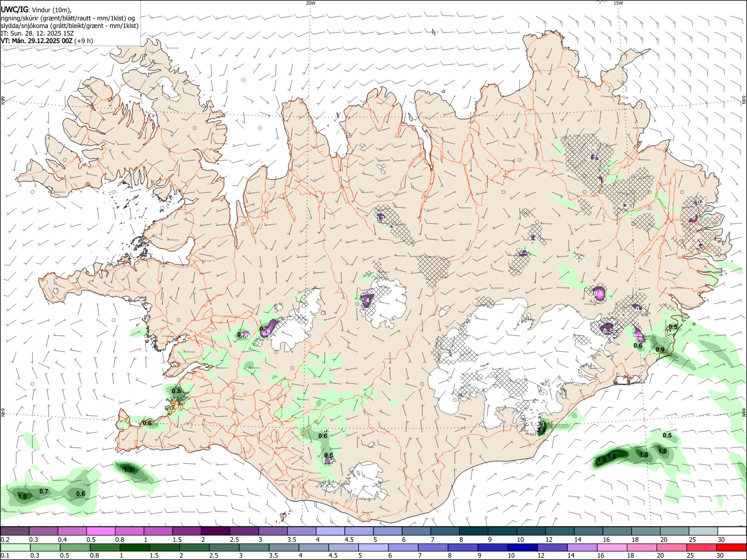
Task: Click the '0.7' rain value in southwest sea
Action: pyautogui.click(x=44, y=492)
